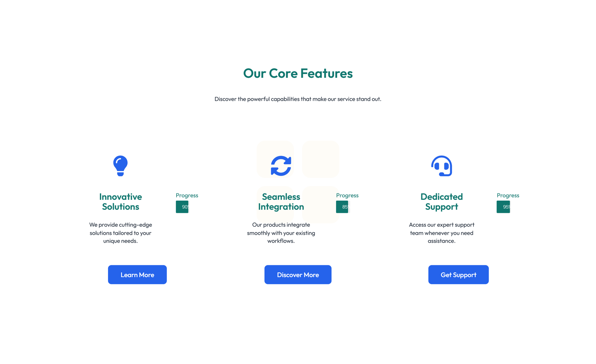Select the circular sync icon for Seamless Integration
The height and width of the screenshot is (364, 596).
point(281,166)
